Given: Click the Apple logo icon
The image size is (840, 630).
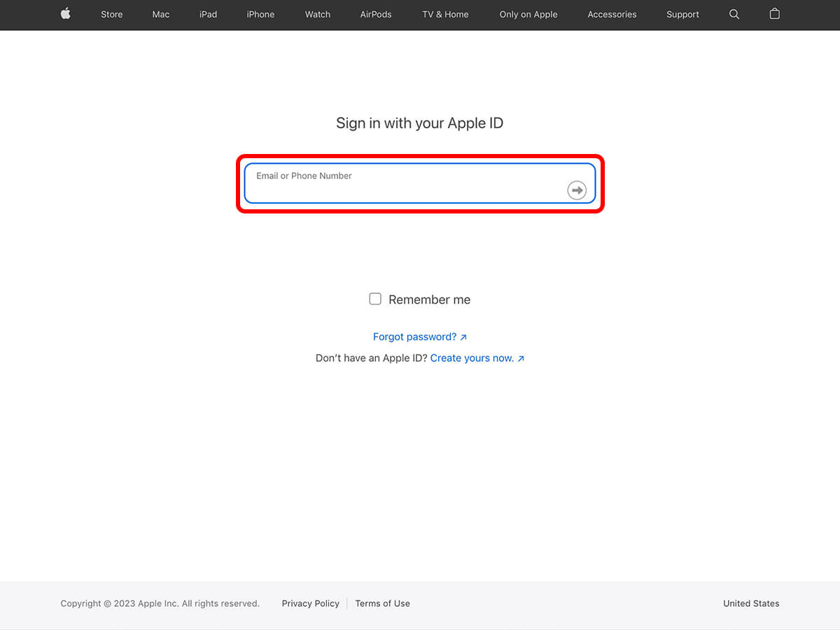Looking at the screenshot, I should click(66, 14).
